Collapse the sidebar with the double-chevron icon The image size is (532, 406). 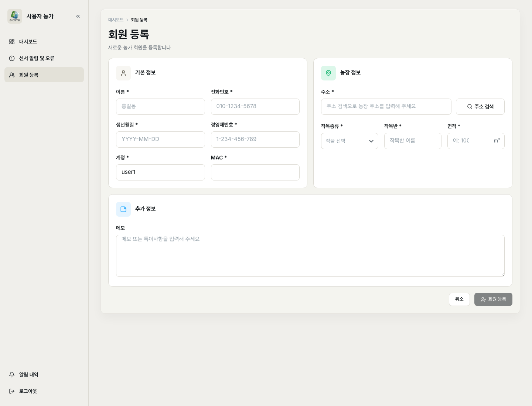tap(78, 16)
